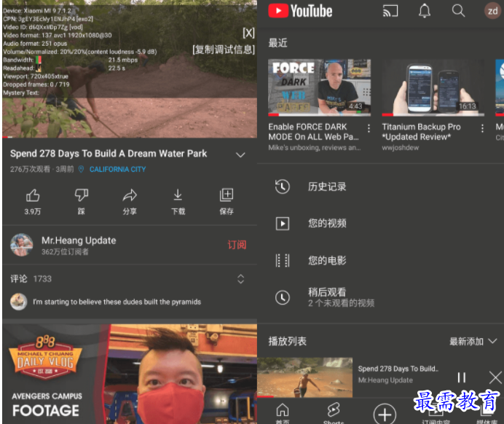This screenshot has width=504, height=424.
Task: Tap the pyramids comment text
Action: click(117, 302)
